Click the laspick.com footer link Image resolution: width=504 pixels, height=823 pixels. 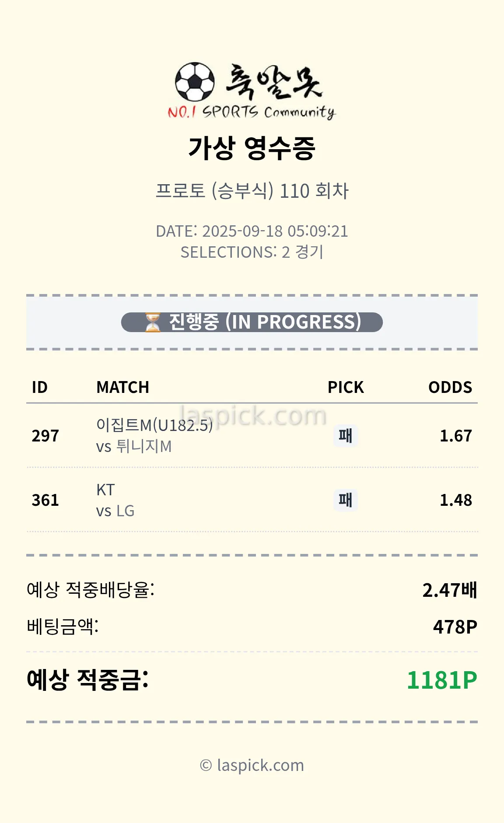pyautogui.click(x=252, y=765)
